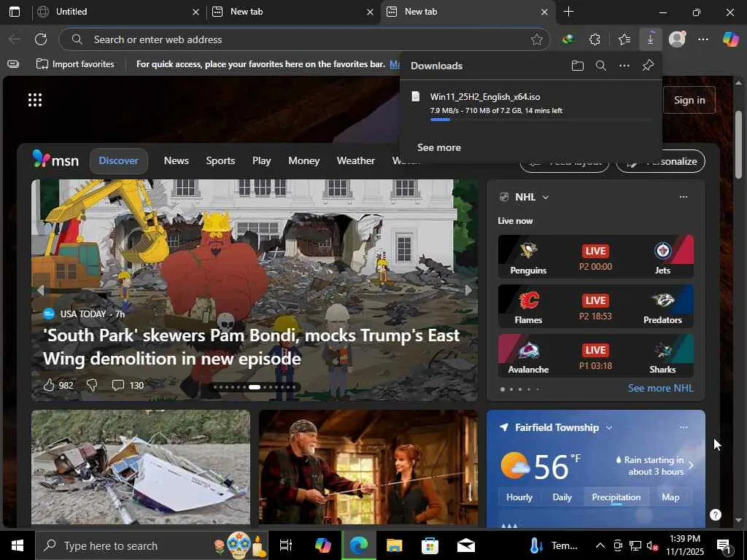Pin the Downloads panel

[x=648, y=66]
